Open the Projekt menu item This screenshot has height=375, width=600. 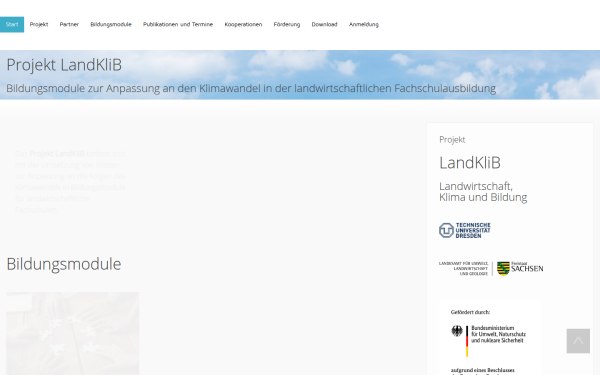pos(39,24)
